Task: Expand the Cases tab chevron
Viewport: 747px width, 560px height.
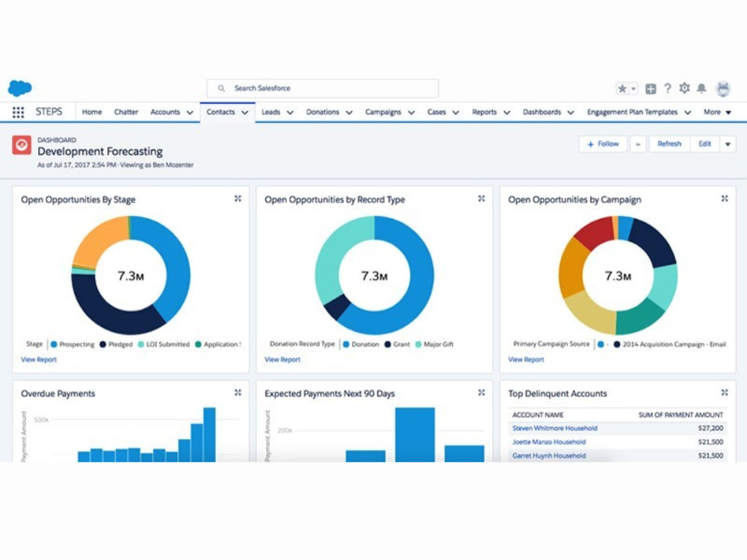Action: pyautogui.click(x=456, y=113)
